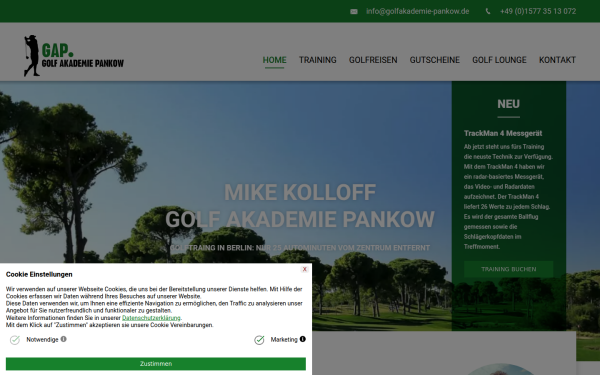The height and width of the screenshot is (375, 600).
Task: Show info icon next to Notwendige
Action: coord(64,339)
